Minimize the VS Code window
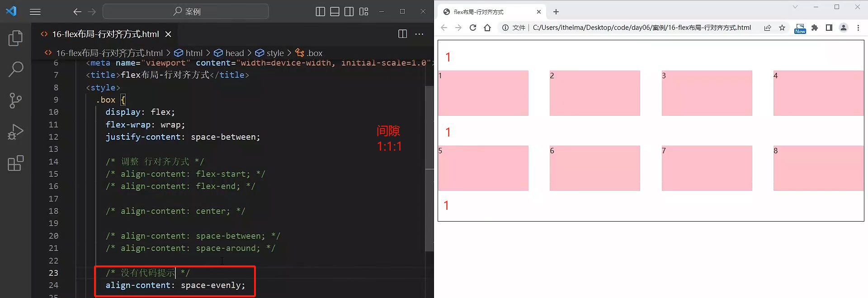This screenshot has height=298, width=868. pos(382,11)
